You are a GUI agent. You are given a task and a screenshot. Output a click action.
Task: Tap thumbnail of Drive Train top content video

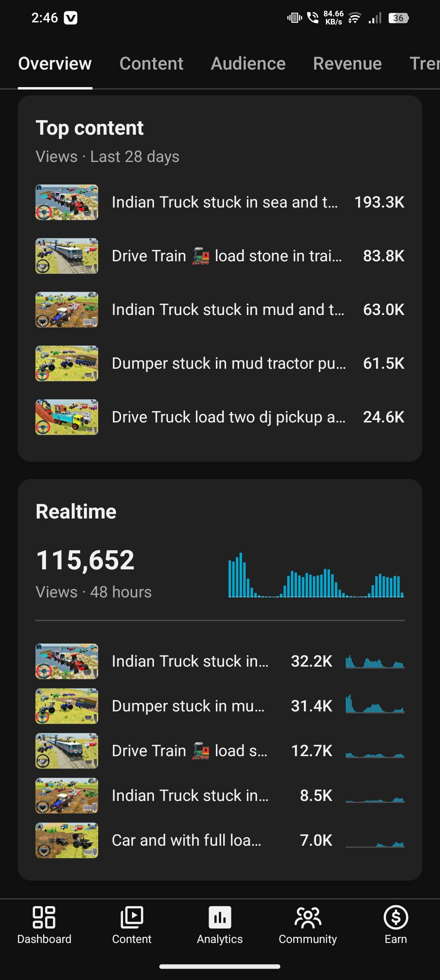click(67, 256)
